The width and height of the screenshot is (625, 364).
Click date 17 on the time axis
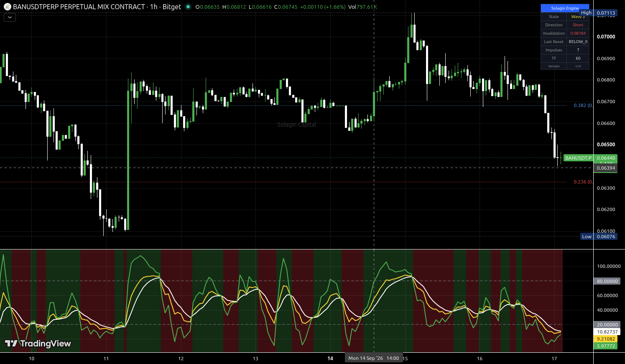554,359
